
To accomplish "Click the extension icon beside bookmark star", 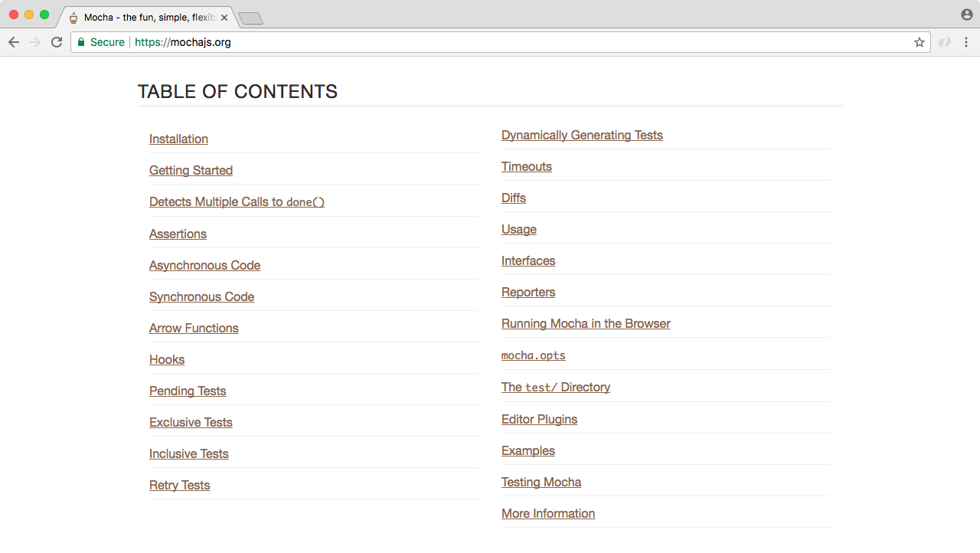I will pos(945,42).
